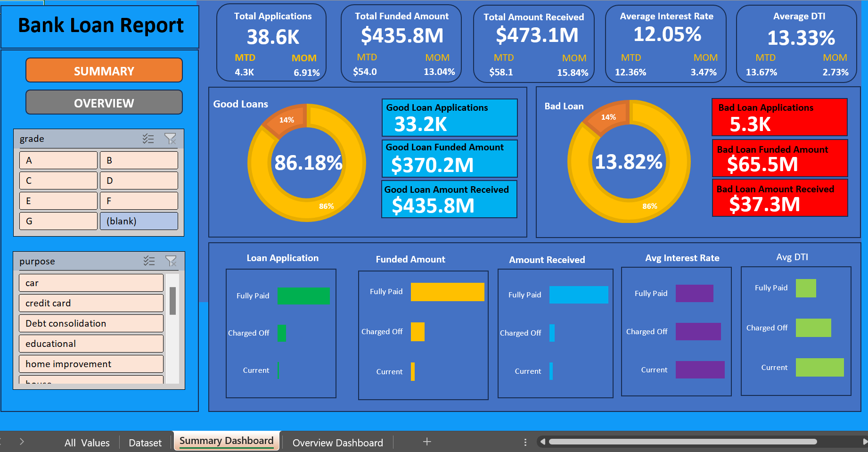
Task: Toggle the "(blank)" grade filter
Action: 139,221
